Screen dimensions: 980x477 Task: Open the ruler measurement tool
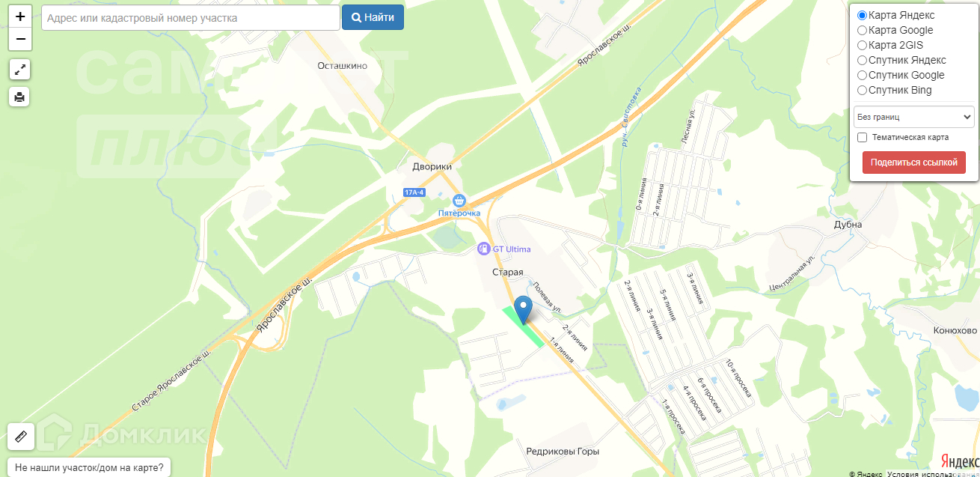(x=20, y=437)
